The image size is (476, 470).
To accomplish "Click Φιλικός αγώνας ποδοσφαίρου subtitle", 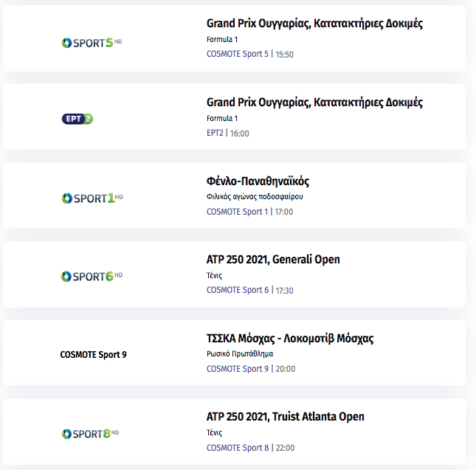I will 255,196.
